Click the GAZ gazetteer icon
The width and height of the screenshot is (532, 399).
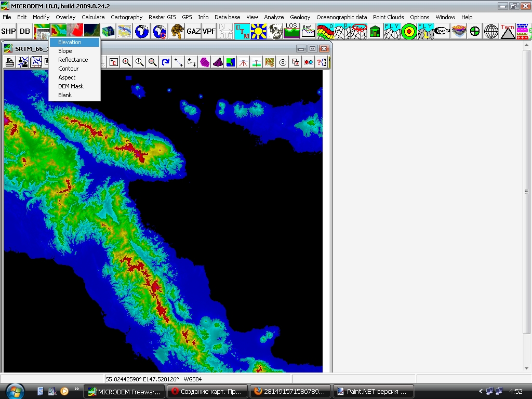193,31
